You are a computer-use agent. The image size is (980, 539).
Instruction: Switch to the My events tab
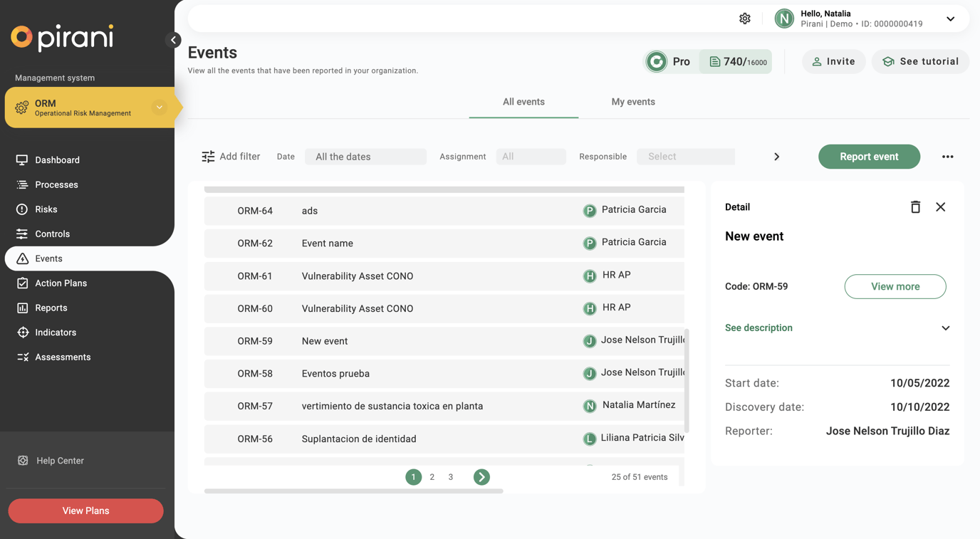(633, 102)
